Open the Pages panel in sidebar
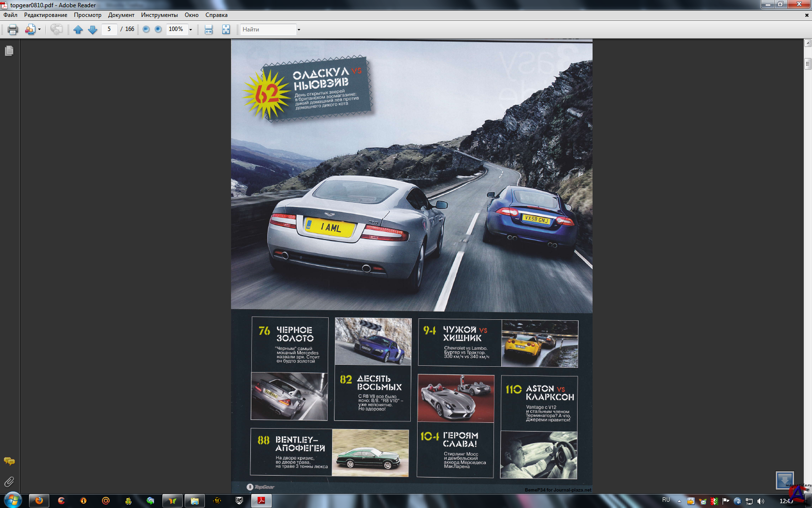 coord(9,51)
